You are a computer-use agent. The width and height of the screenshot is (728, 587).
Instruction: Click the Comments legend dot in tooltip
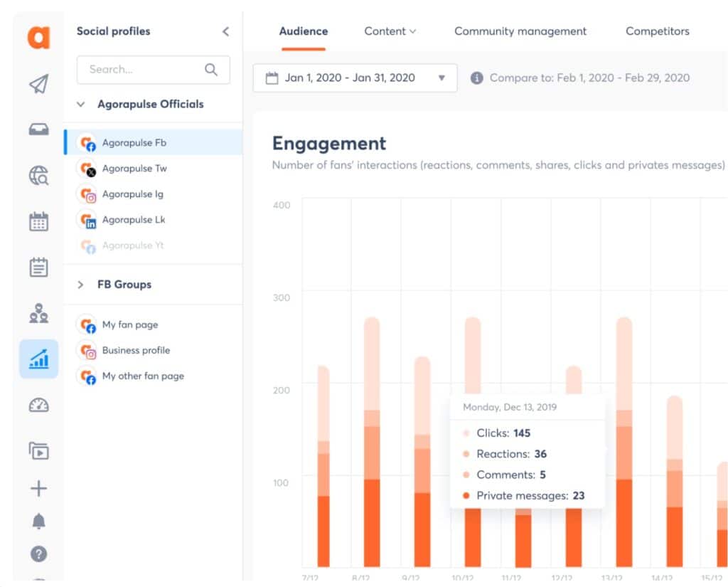466,475
